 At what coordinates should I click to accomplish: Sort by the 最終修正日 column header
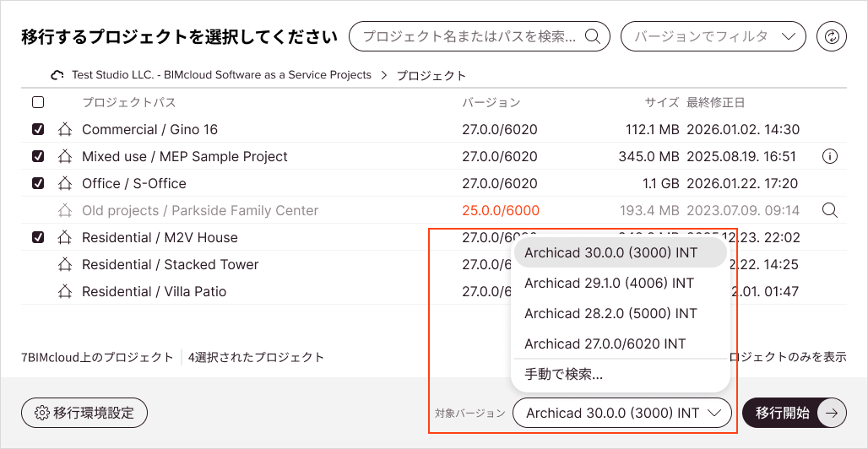pyautogui.click(x=716, y=102)
